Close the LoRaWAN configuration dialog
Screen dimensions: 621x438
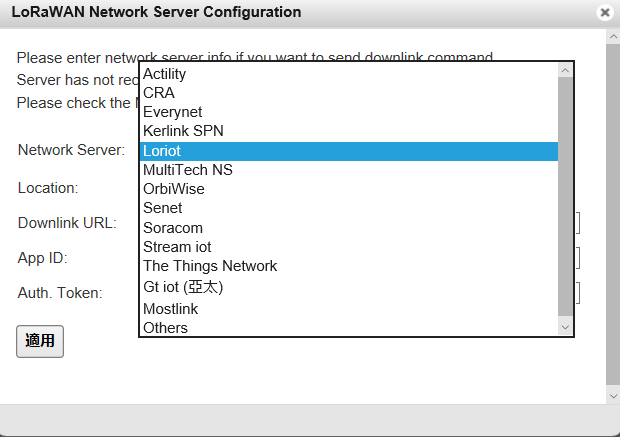[x=605, y=13]
